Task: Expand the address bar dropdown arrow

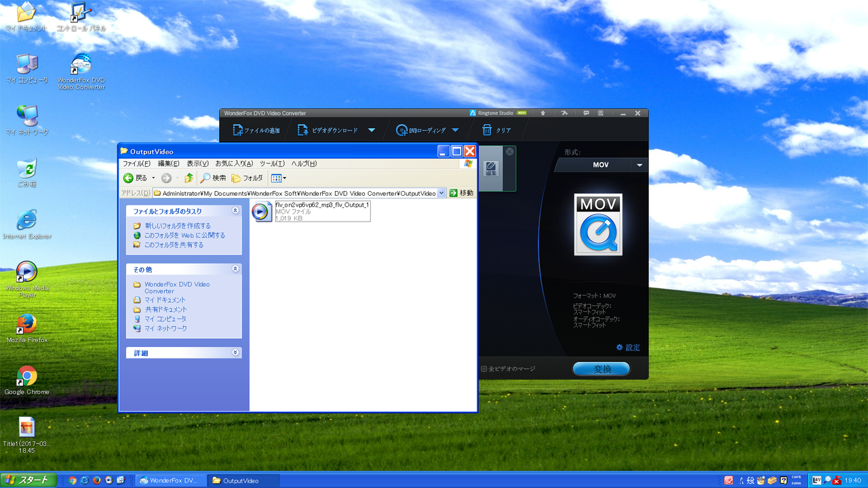Action: [442, 193]
